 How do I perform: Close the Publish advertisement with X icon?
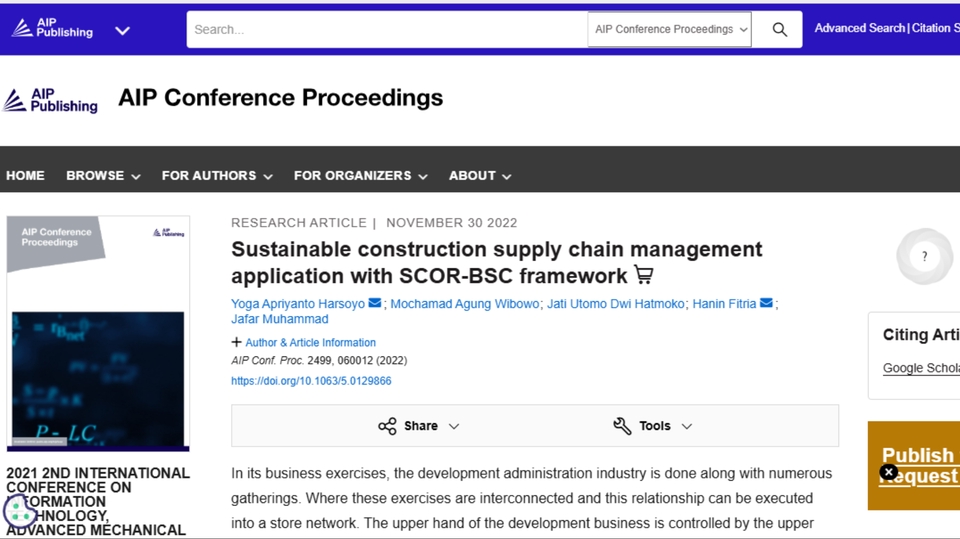point(888,472)
